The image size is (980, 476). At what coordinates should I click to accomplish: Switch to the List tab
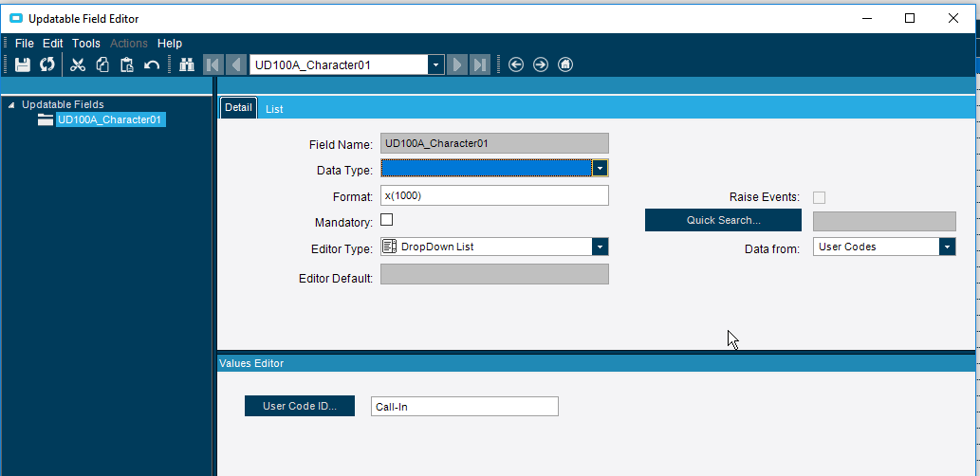point(274,109)
